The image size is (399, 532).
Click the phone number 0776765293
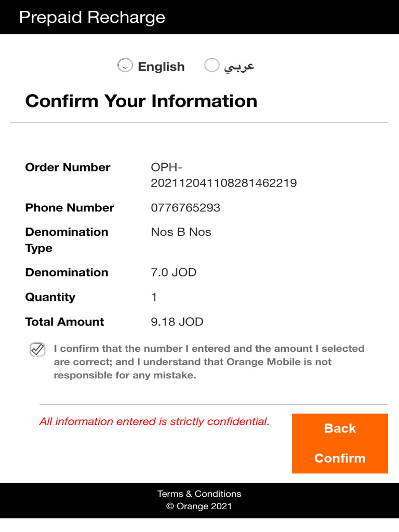185,208
